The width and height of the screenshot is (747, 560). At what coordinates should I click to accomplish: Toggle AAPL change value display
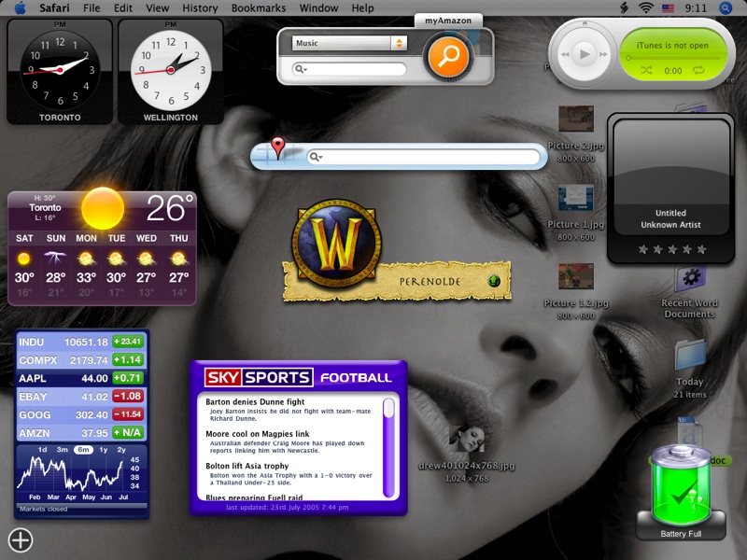tap(126, 378)
